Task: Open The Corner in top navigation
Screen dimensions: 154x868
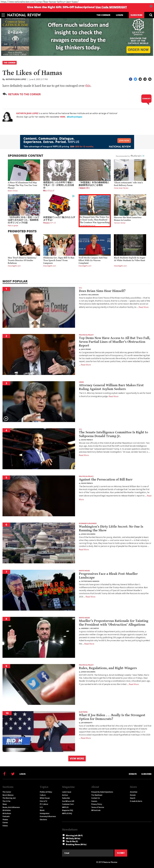Action: point(103,15)
